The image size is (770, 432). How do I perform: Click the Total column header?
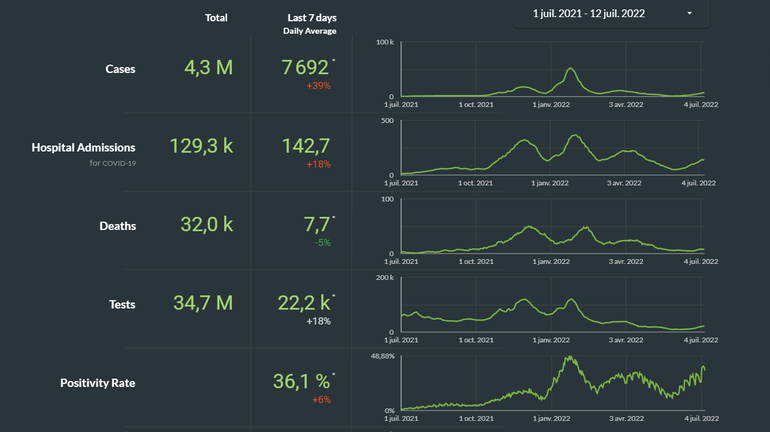point(215,18)
